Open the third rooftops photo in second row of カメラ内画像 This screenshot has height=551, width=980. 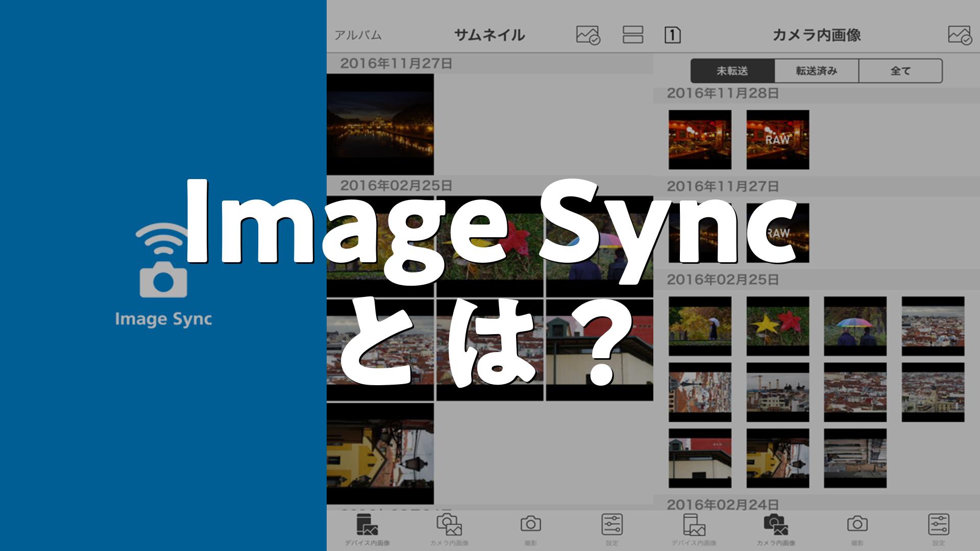[x=855, y=392]
